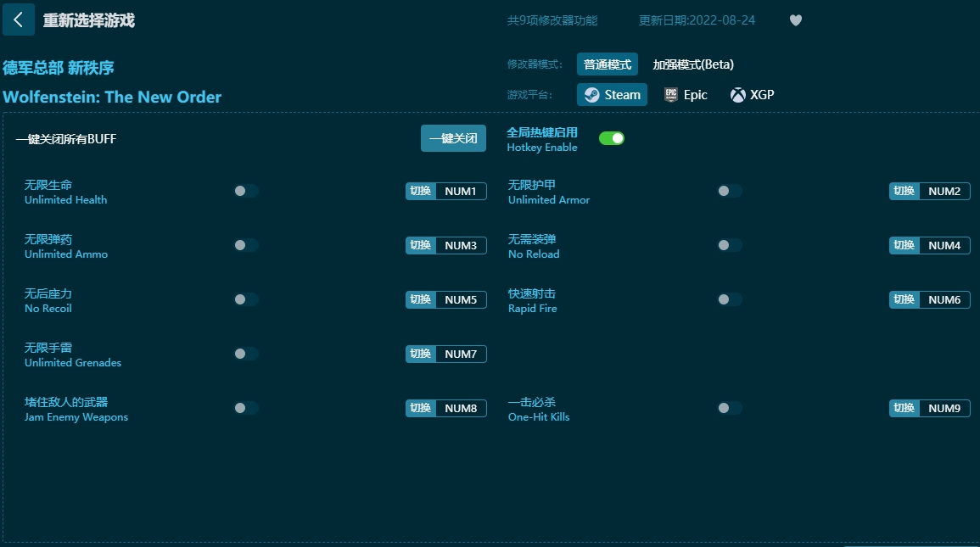Screen dimensions: 980x547
Task: Enable Unlimited Health toggle
Action: tap(245, 191)
